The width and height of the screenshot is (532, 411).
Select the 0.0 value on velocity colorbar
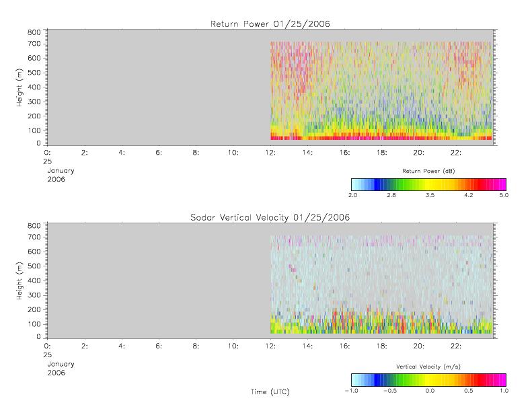click(x=430, y=391)
